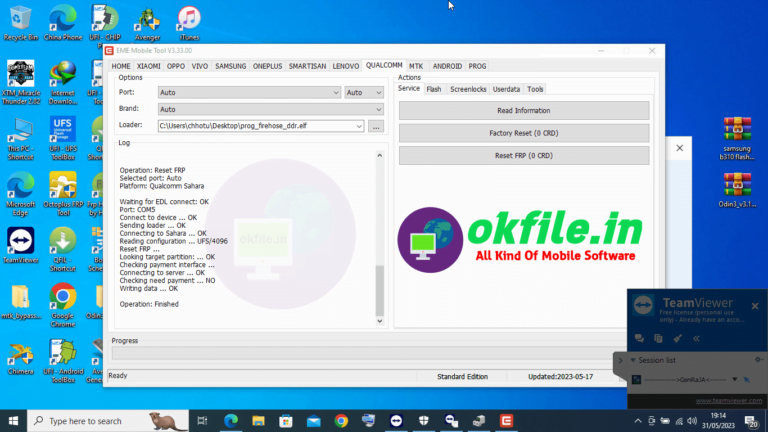
Task: Switch to the SAMSUNG tab
Action: 231,66
